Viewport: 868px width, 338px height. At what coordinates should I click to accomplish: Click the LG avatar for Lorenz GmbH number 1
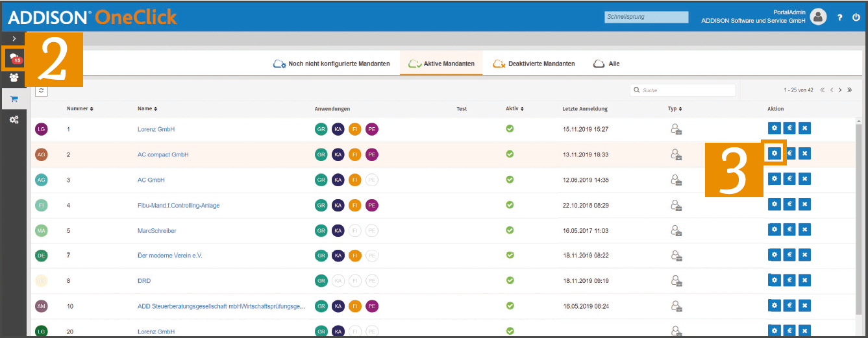click(42, 129)
